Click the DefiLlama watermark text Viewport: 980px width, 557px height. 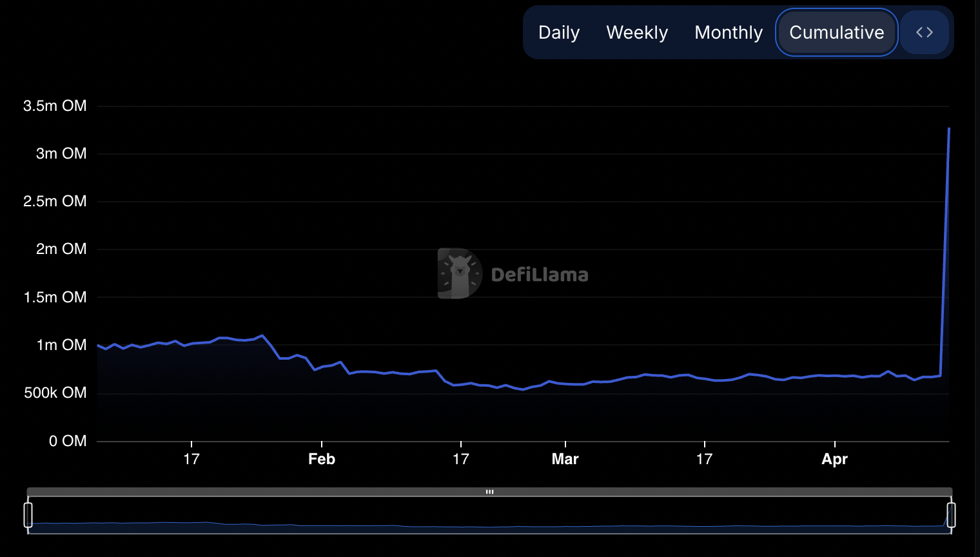coord(540,275)
